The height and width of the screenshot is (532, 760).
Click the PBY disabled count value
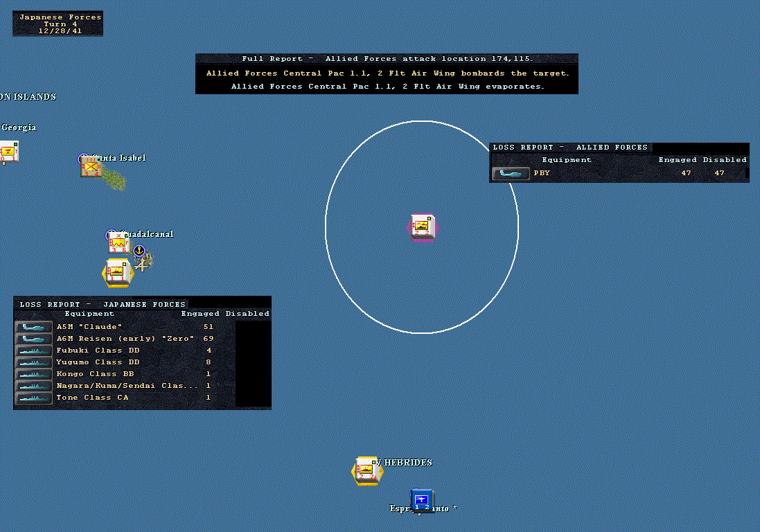pos(719,173)
